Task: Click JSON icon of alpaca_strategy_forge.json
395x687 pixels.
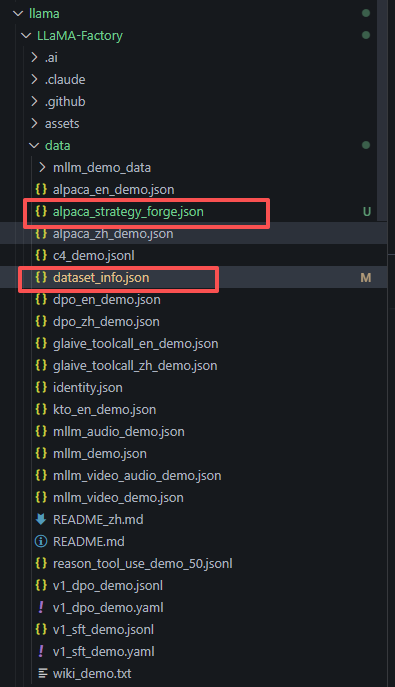Action: [41, 212]
